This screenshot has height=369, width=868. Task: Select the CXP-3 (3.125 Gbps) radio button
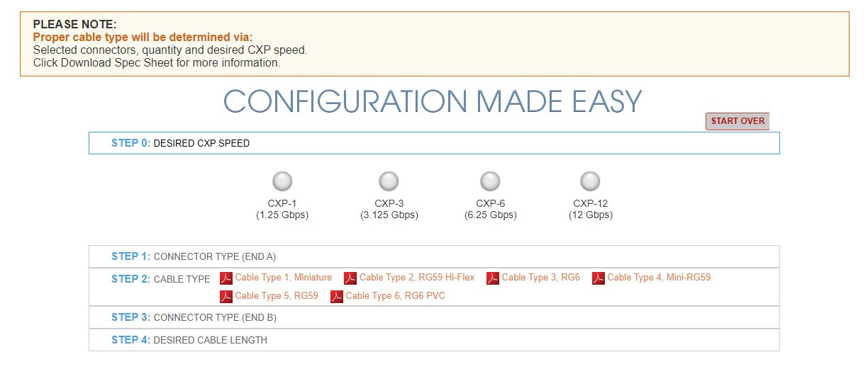(389, 181)
